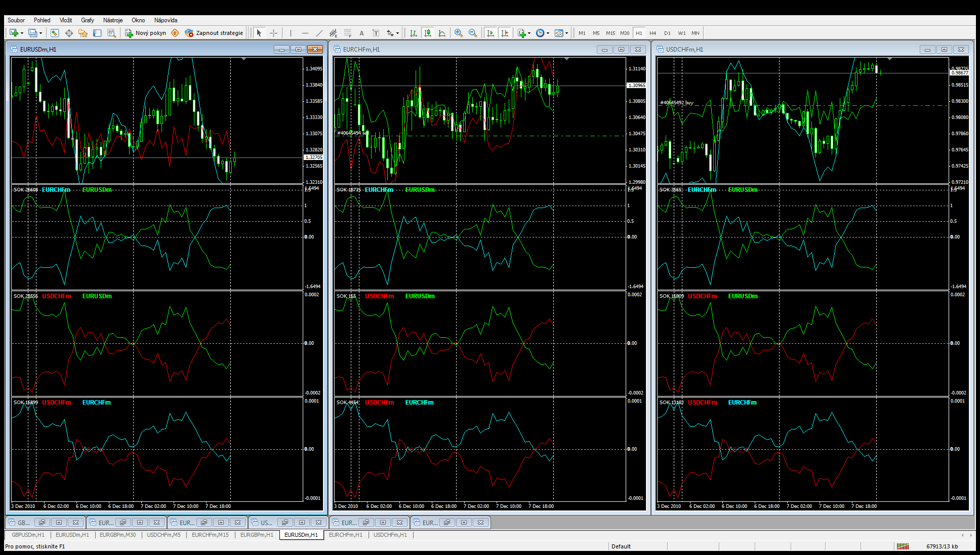Switch chart type to line chart
Viewport: 980px width, 555px height.
point(442,33)
